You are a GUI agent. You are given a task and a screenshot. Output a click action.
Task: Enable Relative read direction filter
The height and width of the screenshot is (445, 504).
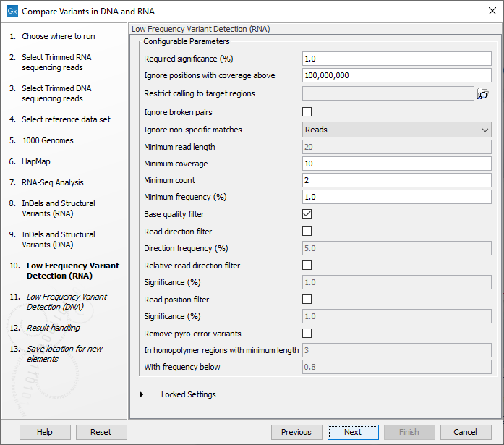[307, 266]
